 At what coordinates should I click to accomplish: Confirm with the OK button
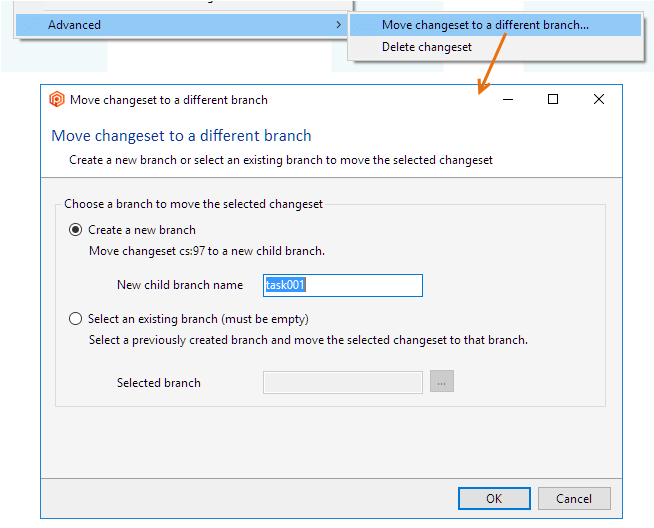point(494,498)
